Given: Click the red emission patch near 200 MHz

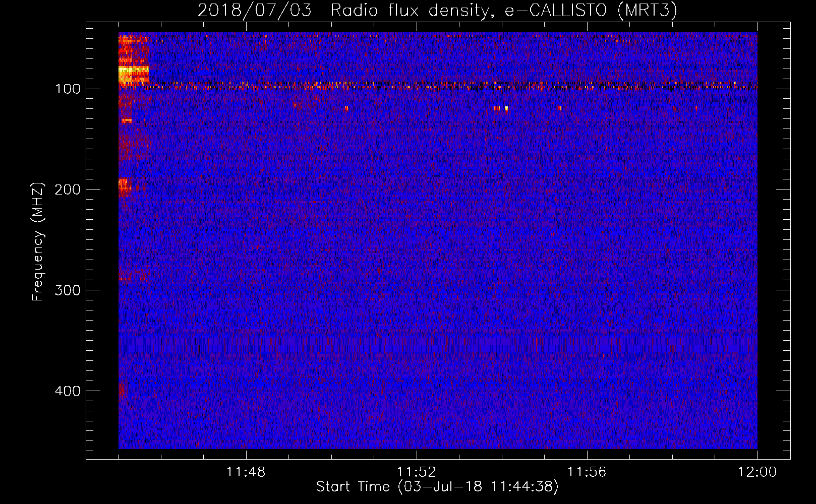Looking at the screenshot, I should [x=125, y=187].
